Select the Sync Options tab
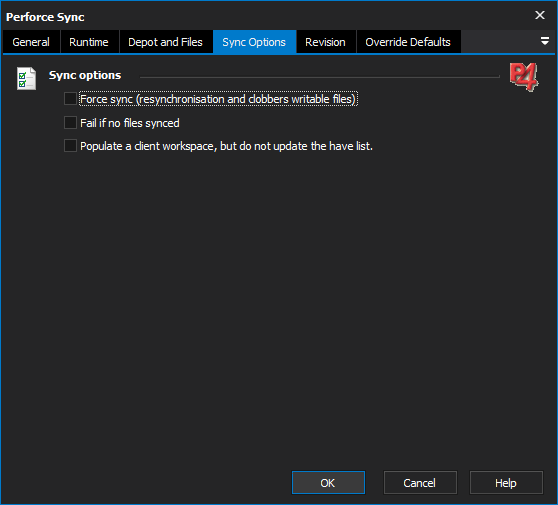Viewport: 558px width, 505px height. pos(254,42)
